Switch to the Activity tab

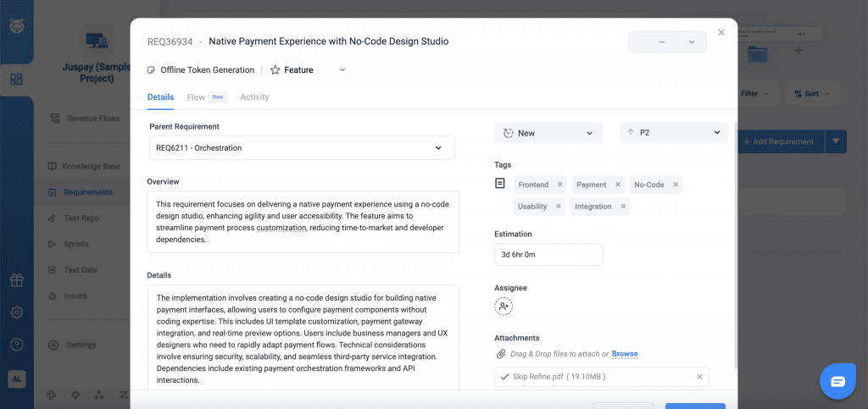tap(254, 97)
